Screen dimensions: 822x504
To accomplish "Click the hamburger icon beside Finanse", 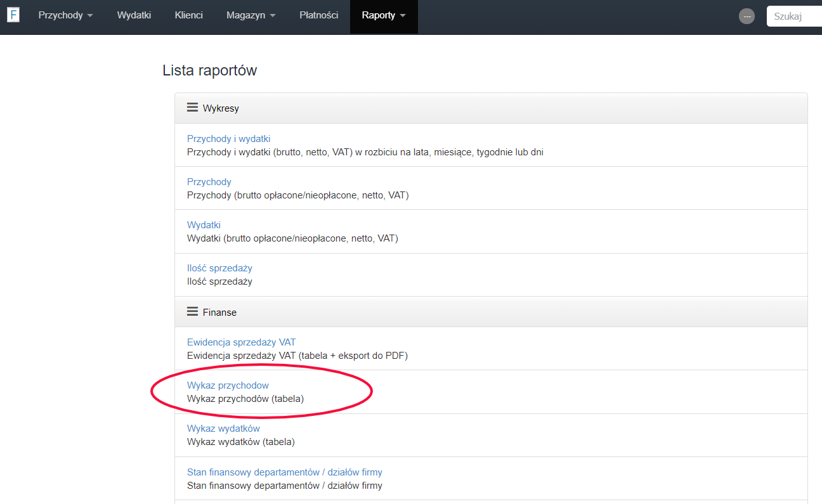I will (192, 312).
